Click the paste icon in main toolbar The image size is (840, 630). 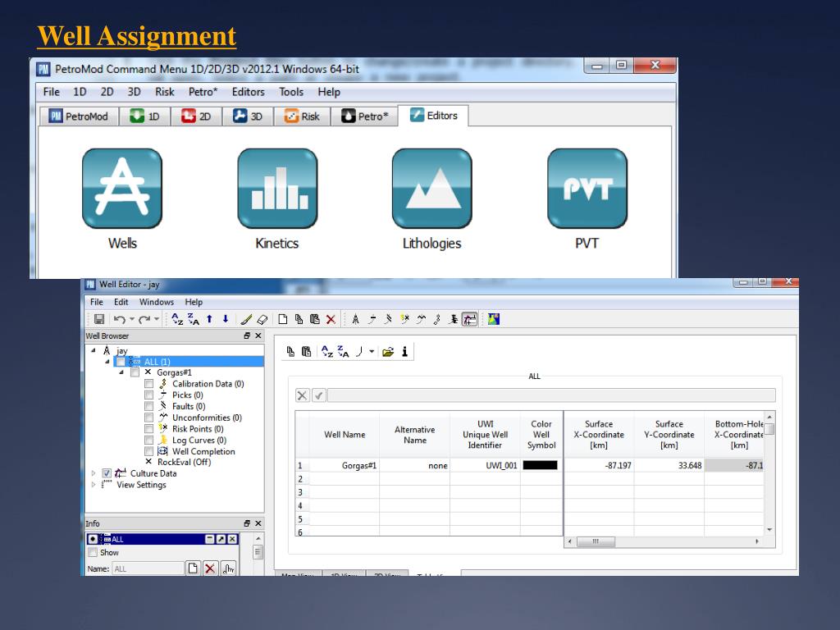(x=315, y=319)
